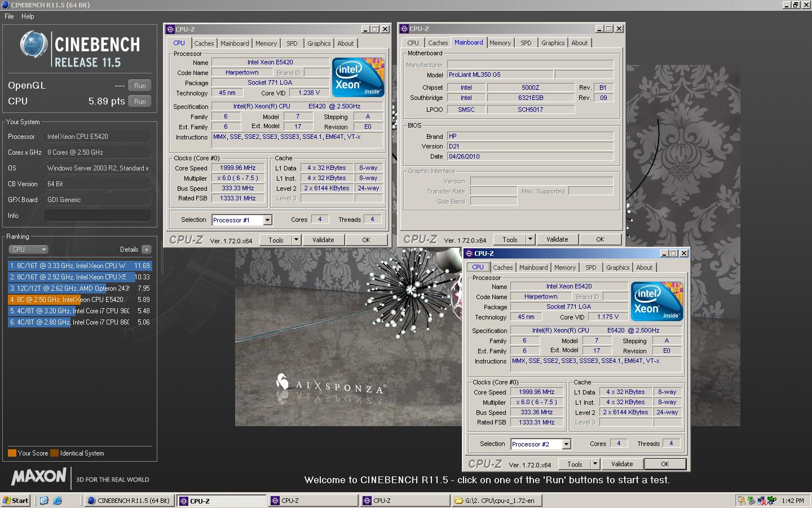Open Mainboard tab in Processor #2 CPU-Z window
812x508 pixels.
point(533,268)
